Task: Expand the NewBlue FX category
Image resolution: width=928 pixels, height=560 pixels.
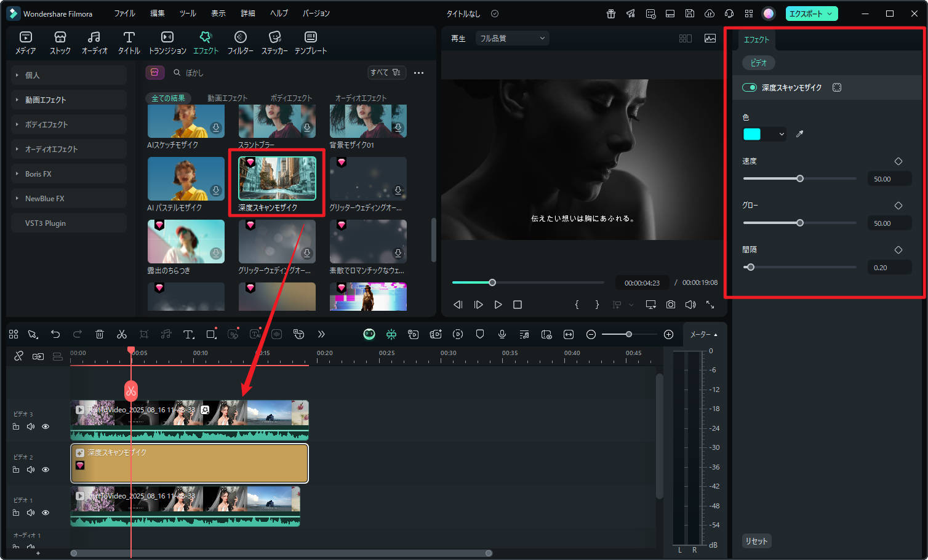Action: (69, 198)
